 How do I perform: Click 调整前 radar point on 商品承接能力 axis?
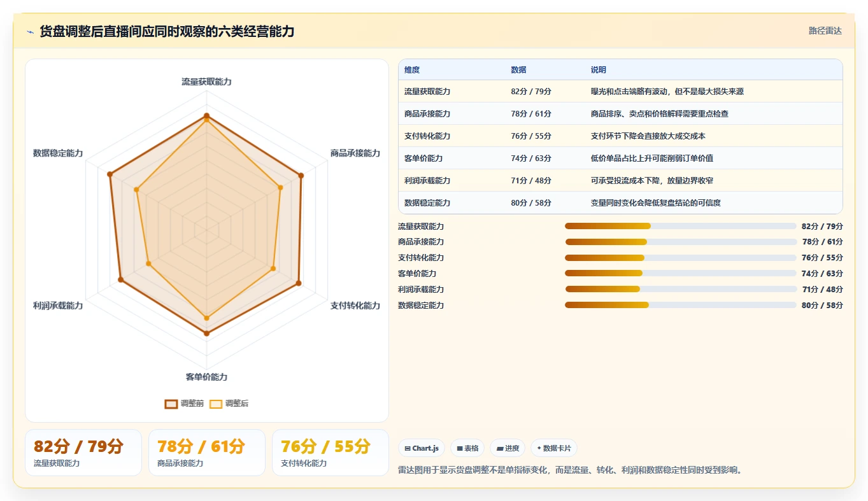coord(301,175)
